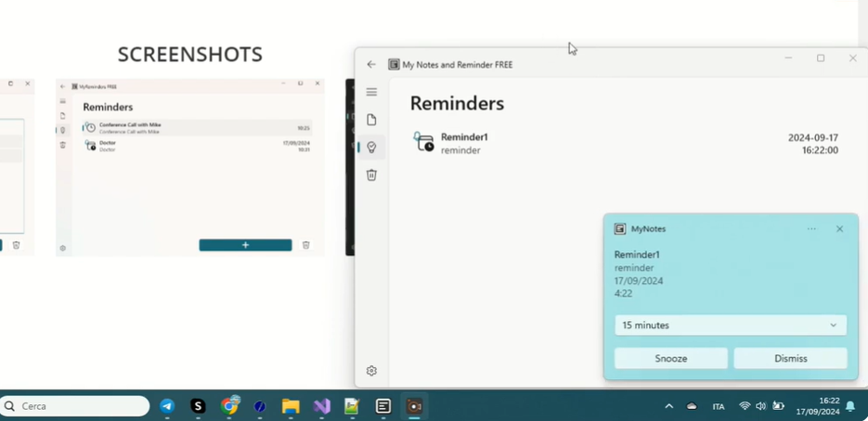Click the MyNotes app icon in notification header
868x421 pixels.
(620, 228)
